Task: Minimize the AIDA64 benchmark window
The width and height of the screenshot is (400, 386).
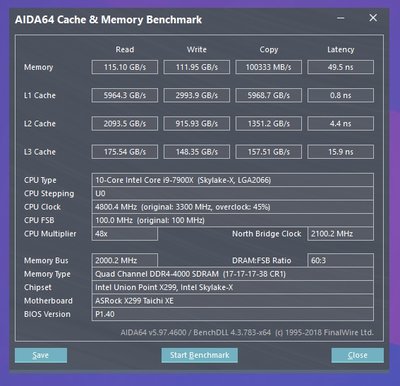Action: point(341,18)
